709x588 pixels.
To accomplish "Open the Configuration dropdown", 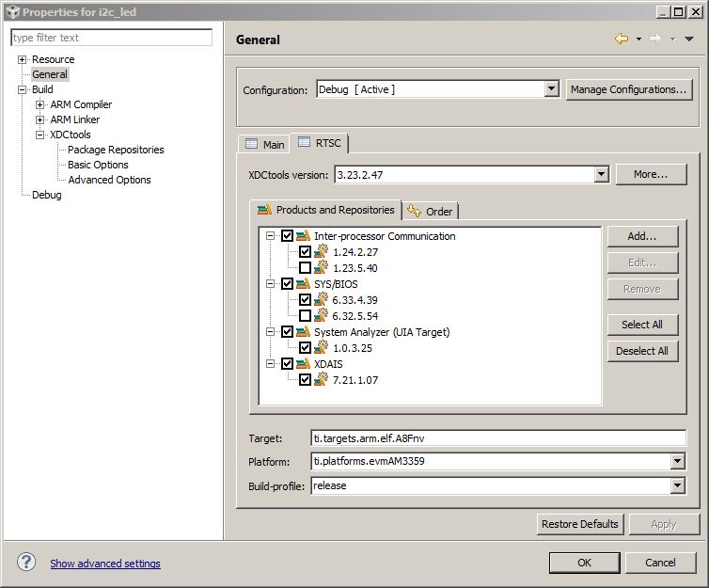I will [551, 88].
